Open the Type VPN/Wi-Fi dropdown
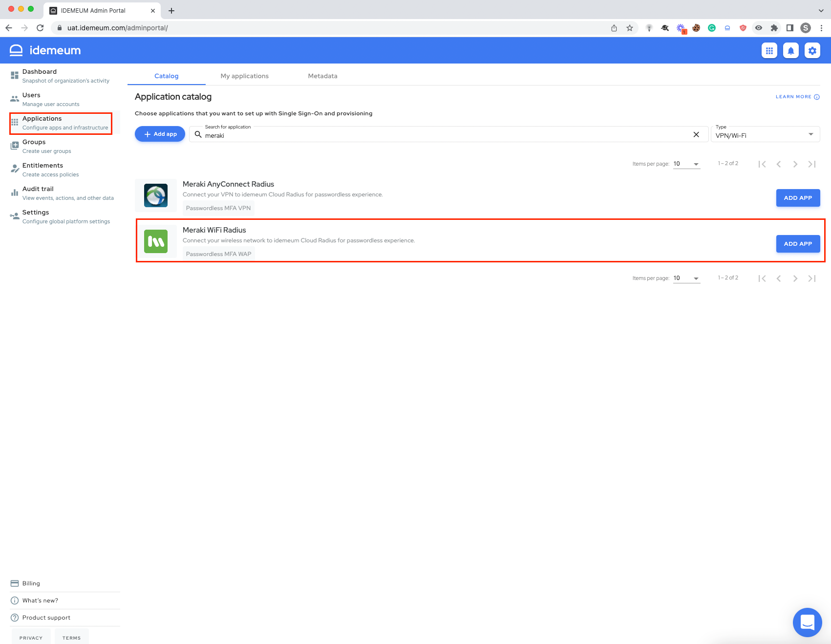The height and width of the screenshot is (644, 831). (765, 134)
